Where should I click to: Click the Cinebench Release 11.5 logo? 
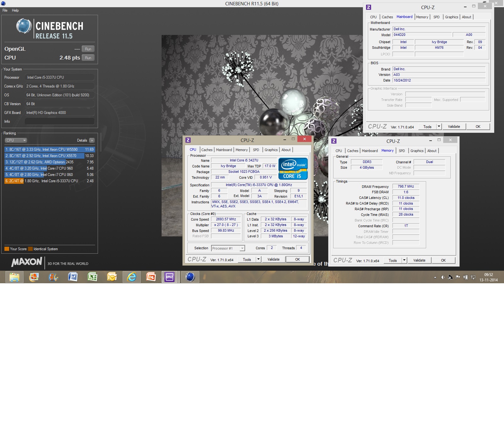(x=50, y=29)
